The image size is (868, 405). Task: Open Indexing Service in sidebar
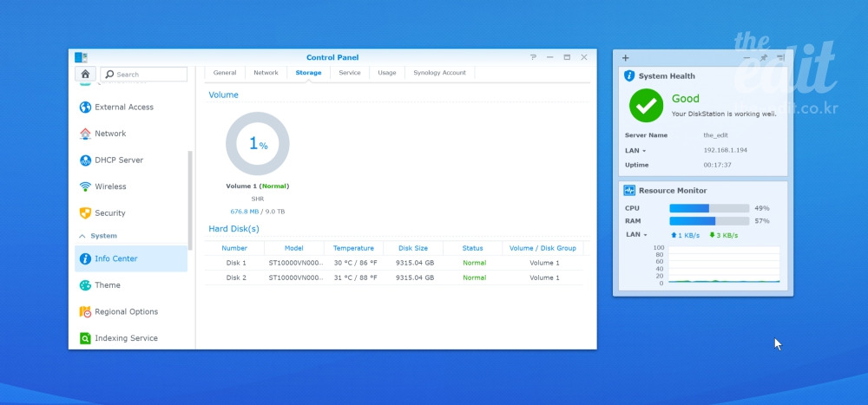click(x=131, y=338)
